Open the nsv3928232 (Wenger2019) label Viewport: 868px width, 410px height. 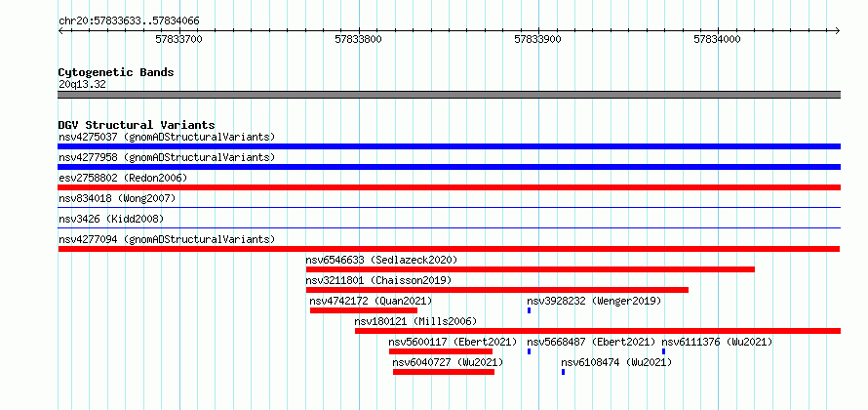click(594, 301)
